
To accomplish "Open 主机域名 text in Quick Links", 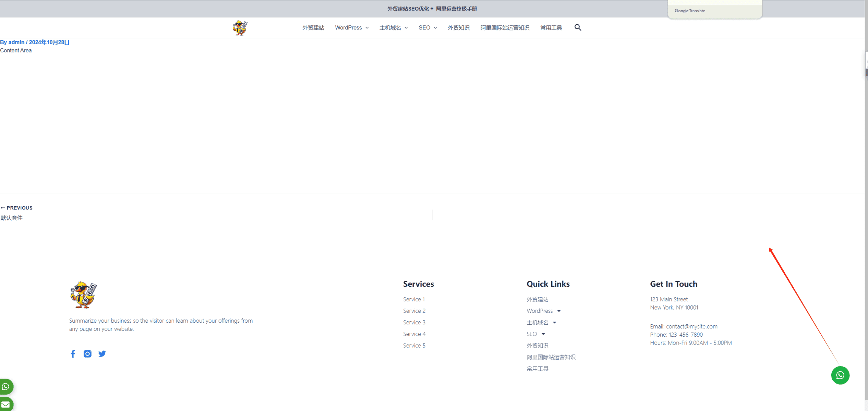I will (537, 323).
